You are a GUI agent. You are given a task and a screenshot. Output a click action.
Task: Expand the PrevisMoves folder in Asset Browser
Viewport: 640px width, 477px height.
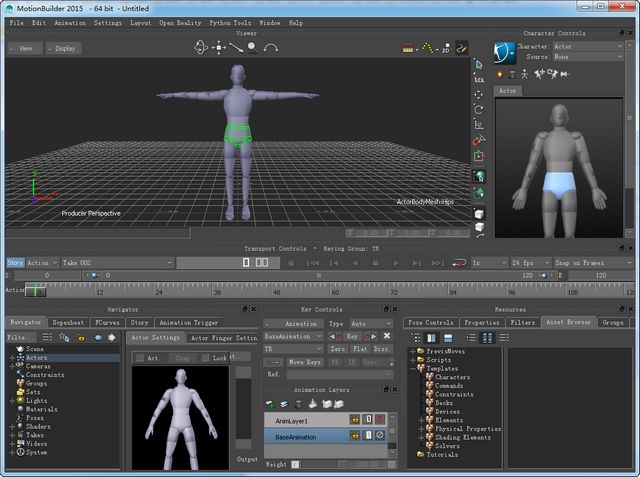[413, 351]
